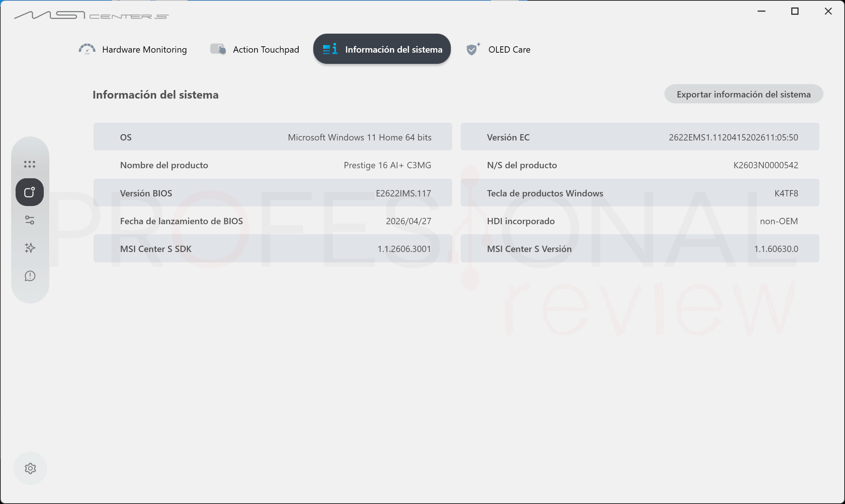Open the OLED Care tab

point(498,49)
